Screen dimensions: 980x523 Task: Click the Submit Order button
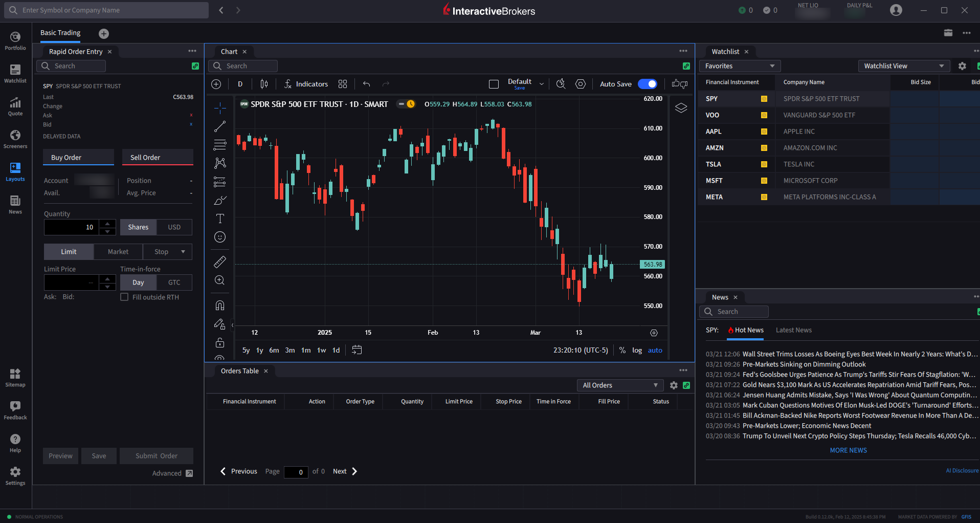point(157,456)
